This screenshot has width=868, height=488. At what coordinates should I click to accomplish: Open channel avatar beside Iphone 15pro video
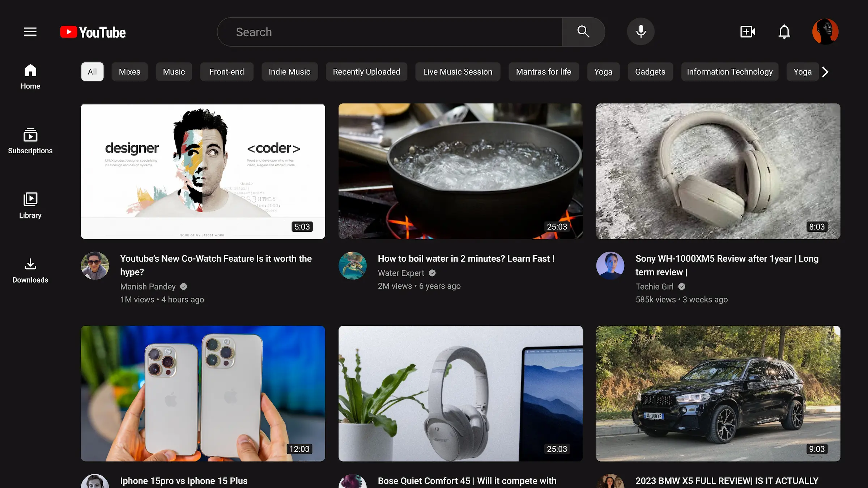pyautogui.click(x=95, y=481)
